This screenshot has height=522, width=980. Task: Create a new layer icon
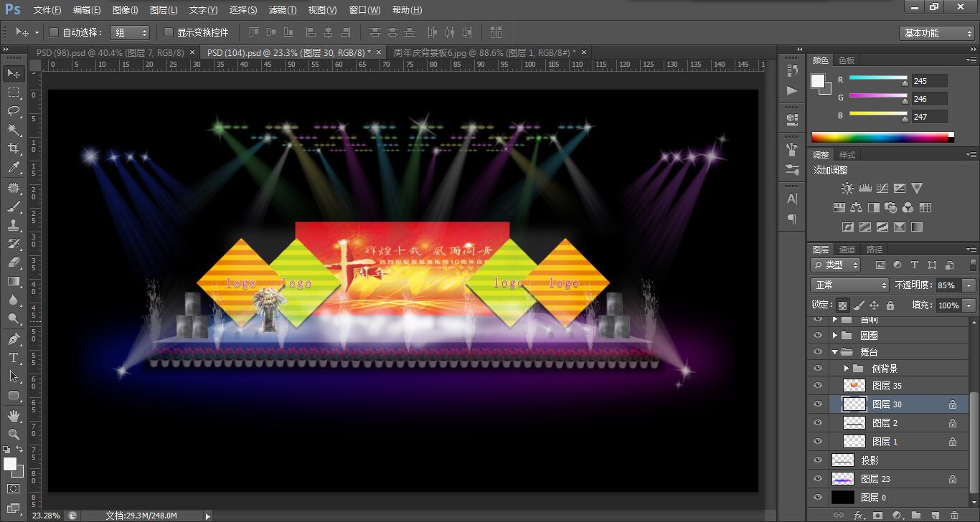point(935,515)
